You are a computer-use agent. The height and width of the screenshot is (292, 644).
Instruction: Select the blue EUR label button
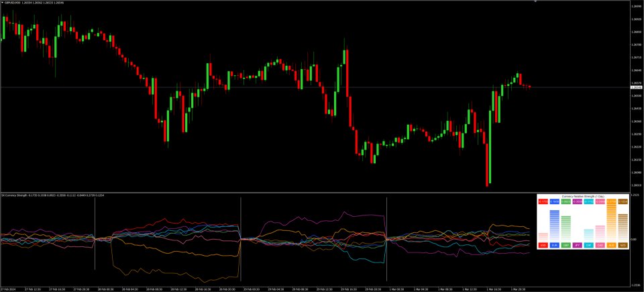pos(555,245)
